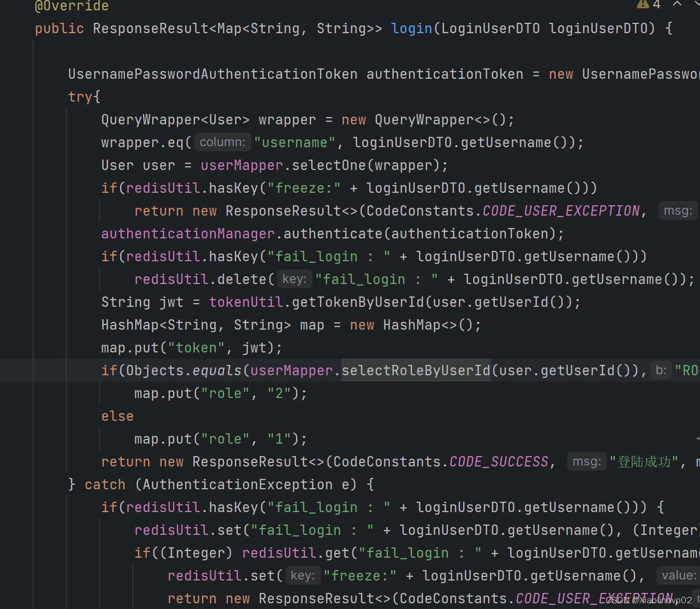Click the 'String jwt' variable declaration
The image size is (700, 609).
point(142,302)
